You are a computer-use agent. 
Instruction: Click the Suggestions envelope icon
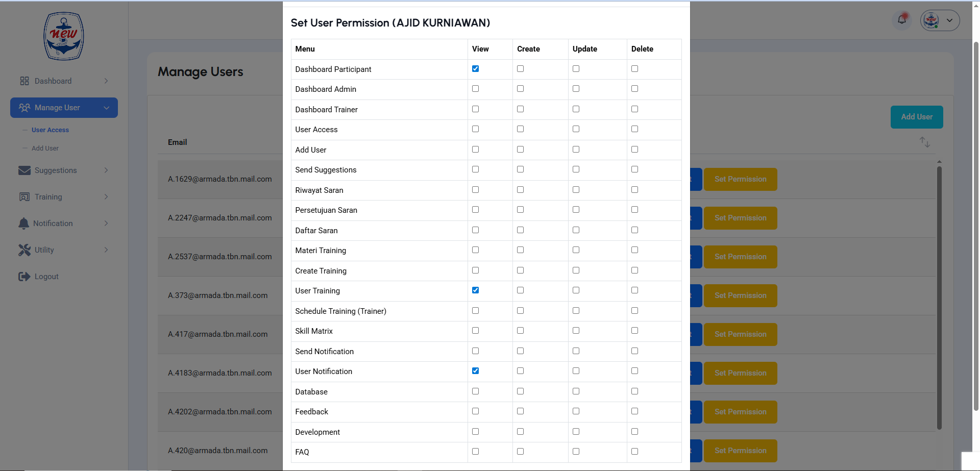click(24, 170)
